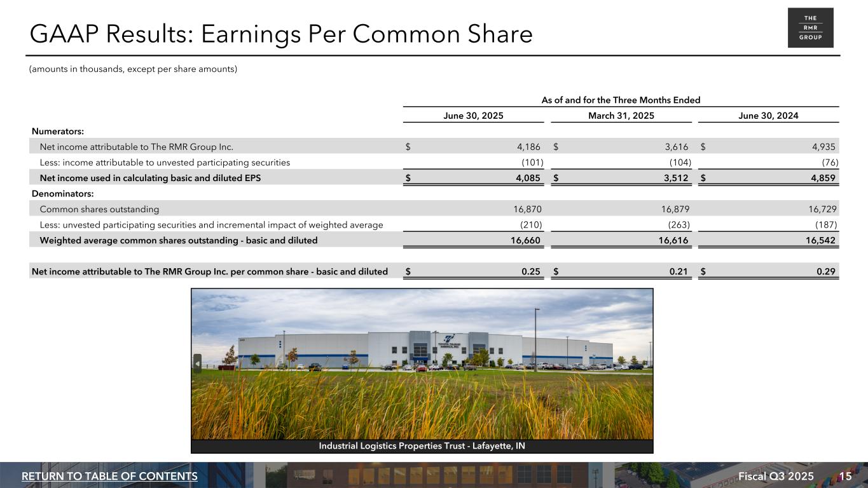The image size is (868, 488).
Task: Click the June 30, 2025 column header
Action: [473, 116]
